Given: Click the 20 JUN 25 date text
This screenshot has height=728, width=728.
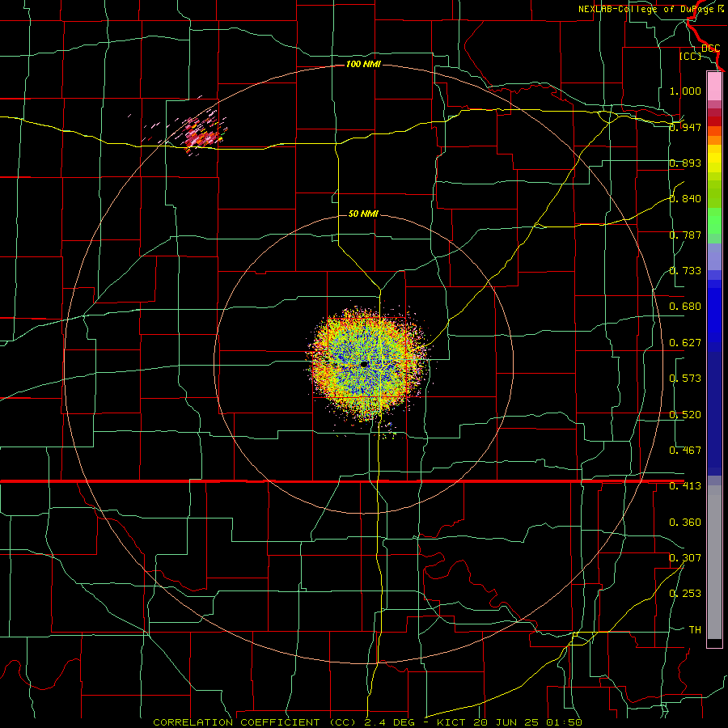Looking at the screenshot, I should pyautogui.click(x=506, y=722).
